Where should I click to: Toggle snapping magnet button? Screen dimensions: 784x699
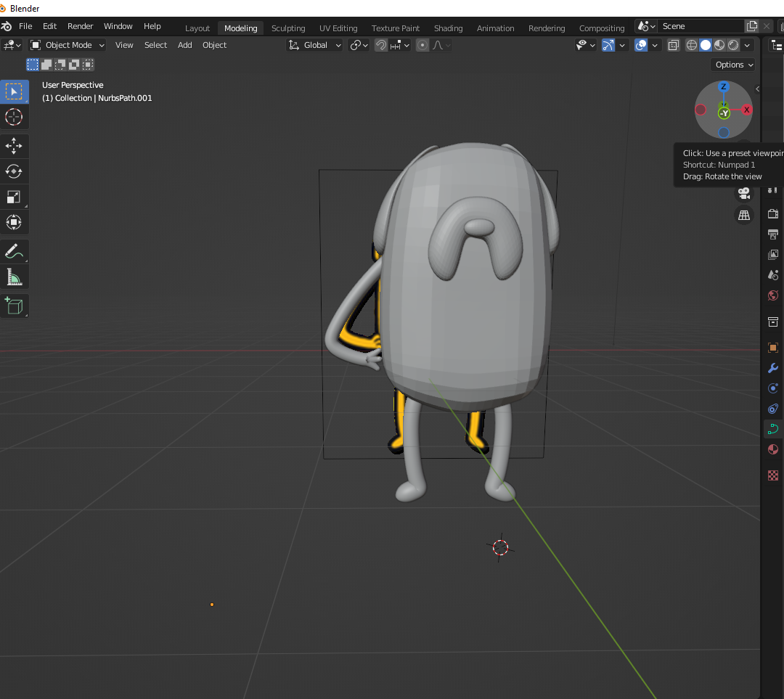pos(381,45)
